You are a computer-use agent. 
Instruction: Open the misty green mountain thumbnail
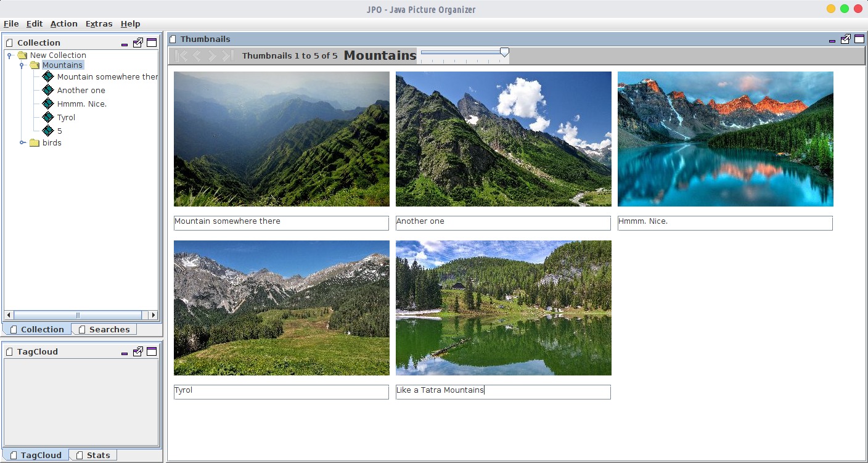[282, 139]
